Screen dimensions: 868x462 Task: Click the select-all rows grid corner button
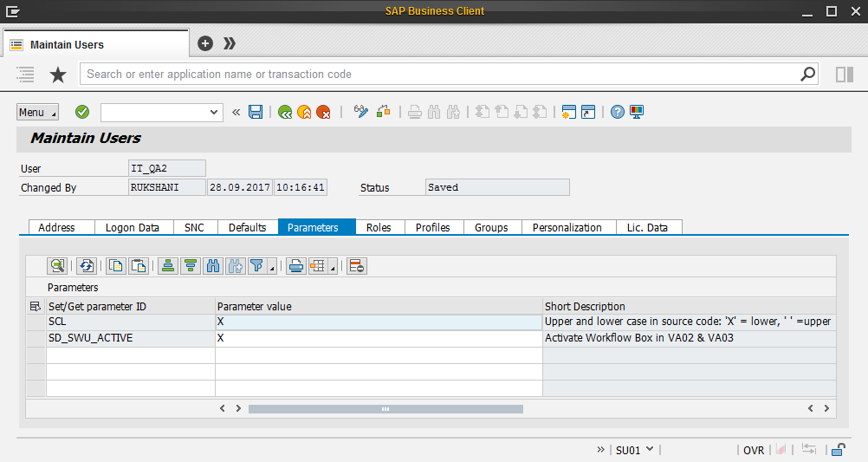point(36,306)
